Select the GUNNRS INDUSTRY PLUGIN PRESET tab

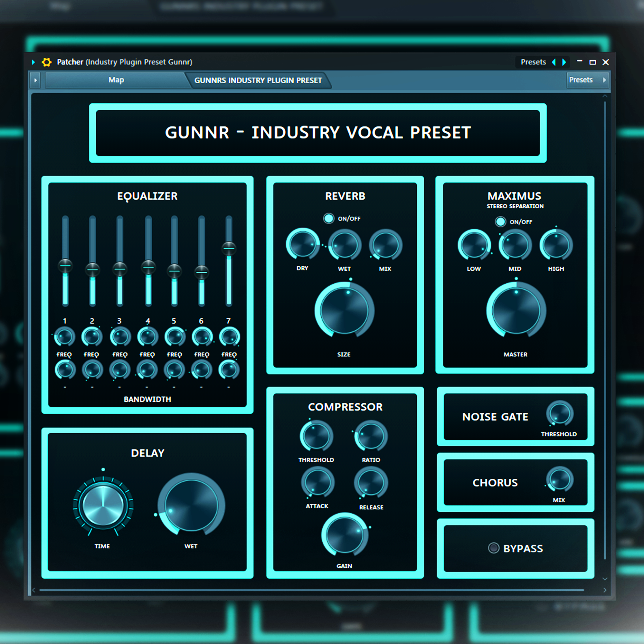[258, 80]
